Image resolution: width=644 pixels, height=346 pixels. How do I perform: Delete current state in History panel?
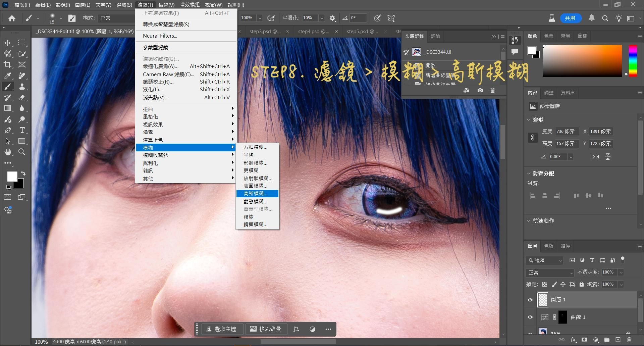pos(492,90)
